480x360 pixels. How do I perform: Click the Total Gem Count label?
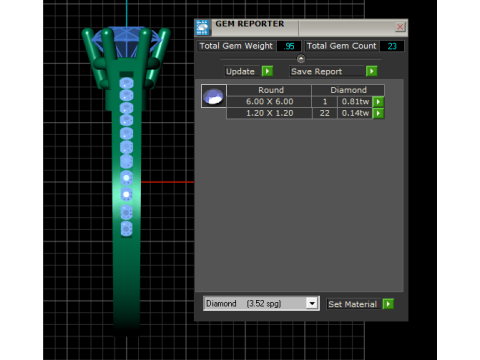coord(342,46)
